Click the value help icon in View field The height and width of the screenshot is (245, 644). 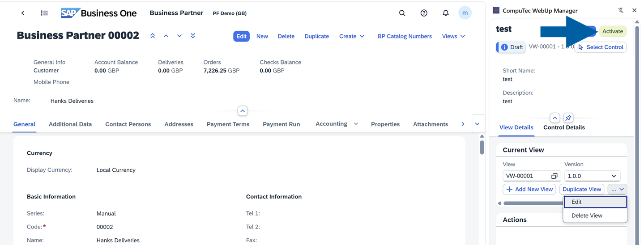coord(554,176)
